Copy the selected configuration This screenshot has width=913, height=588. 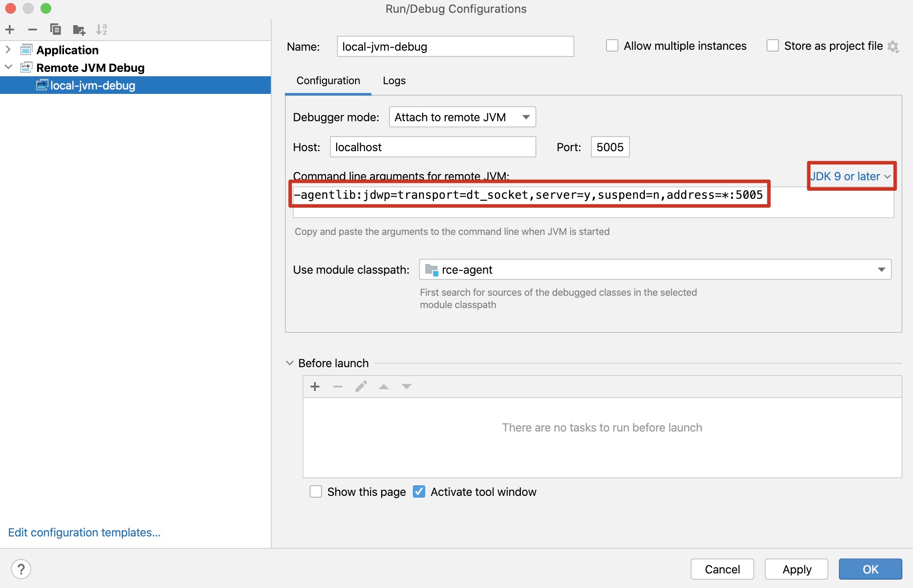click(x=56, y=30)
